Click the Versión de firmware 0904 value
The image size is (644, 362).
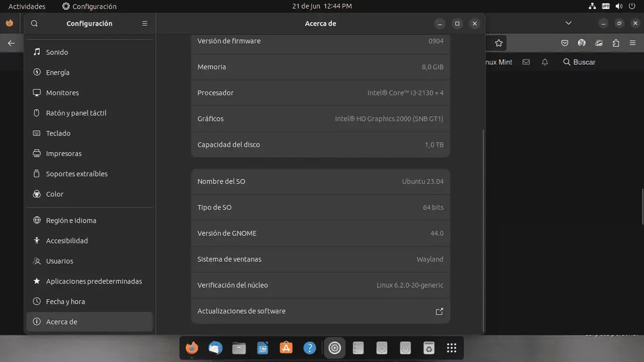436,41
